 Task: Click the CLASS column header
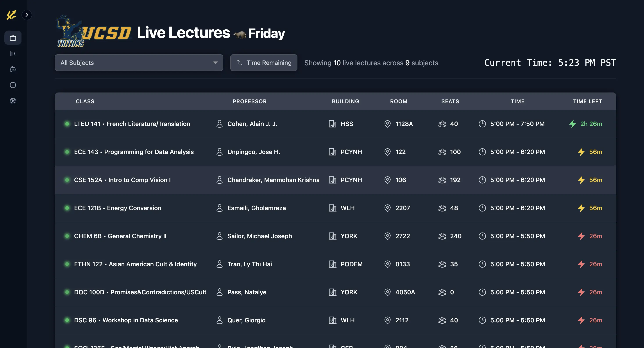[85, 101]
